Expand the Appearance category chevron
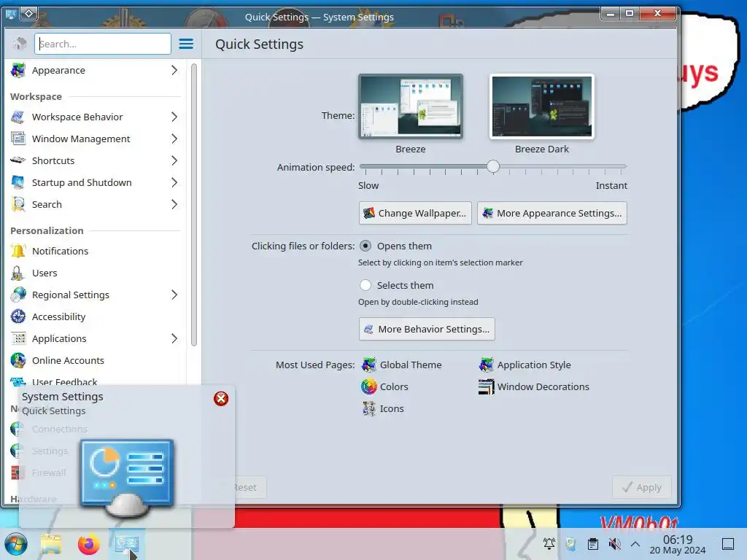 pos(174,71)
